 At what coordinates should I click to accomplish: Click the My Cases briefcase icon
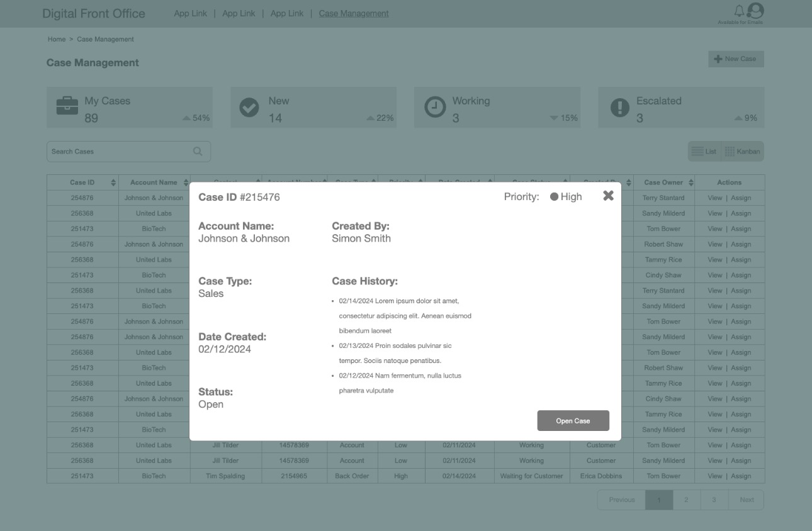[67, 106]
